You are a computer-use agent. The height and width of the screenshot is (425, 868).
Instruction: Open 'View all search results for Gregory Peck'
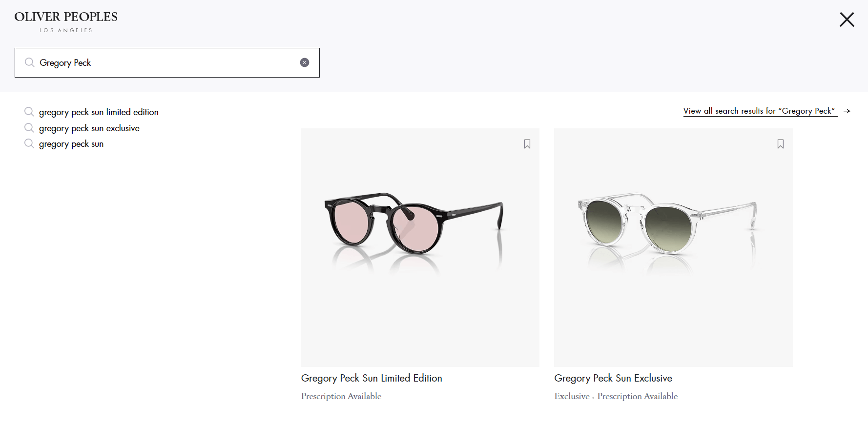tap(760, 111)
